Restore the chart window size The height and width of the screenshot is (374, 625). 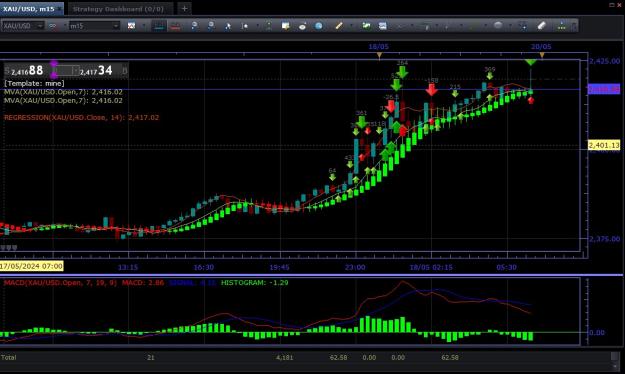(612, 4)
